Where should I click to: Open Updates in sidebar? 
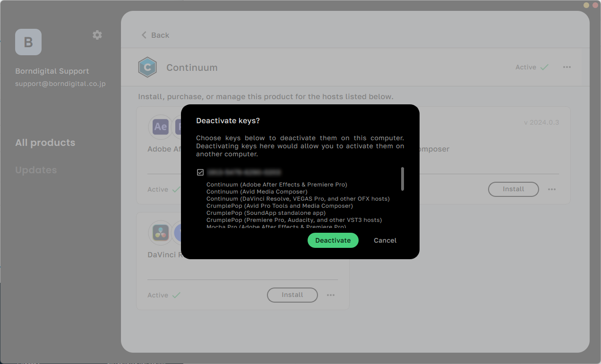point(36,170)
